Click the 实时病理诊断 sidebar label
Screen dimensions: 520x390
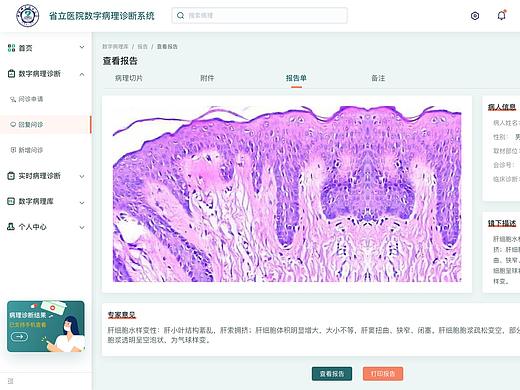(39, 175)
